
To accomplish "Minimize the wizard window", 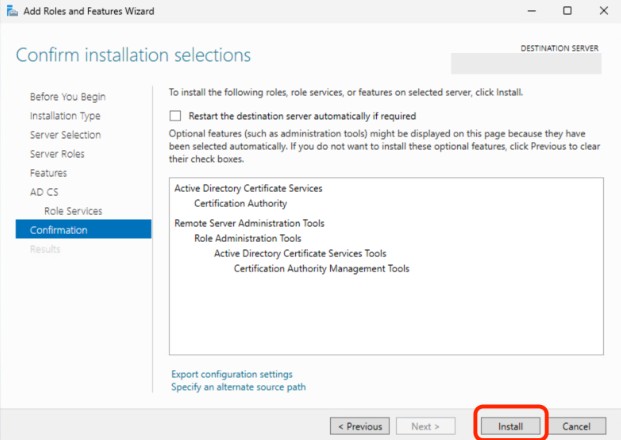I will 529,11.
